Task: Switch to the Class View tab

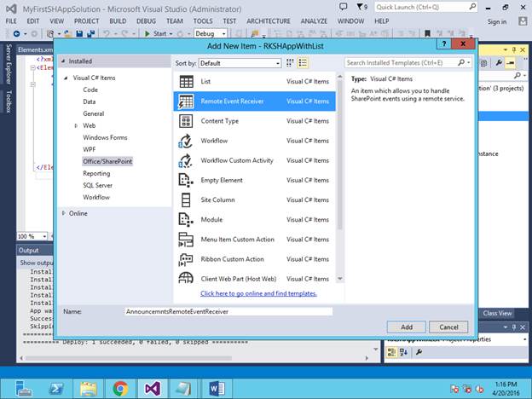Action: (497, 314)
